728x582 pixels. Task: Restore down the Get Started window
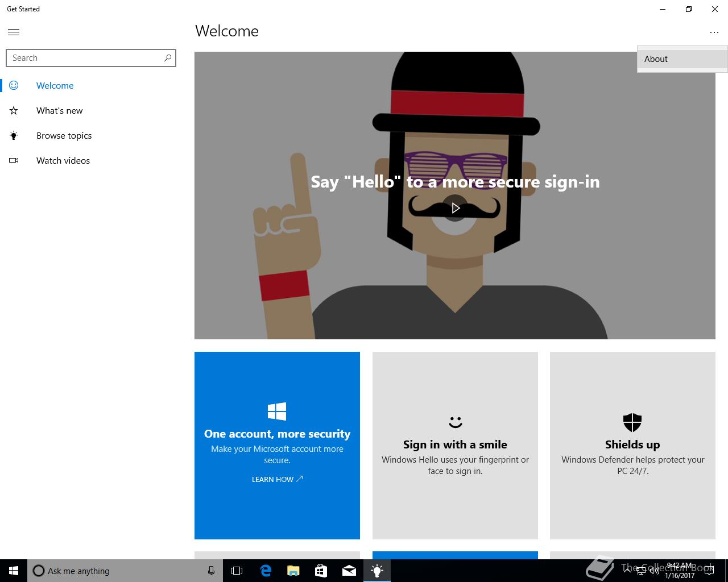tap(689, 9)
